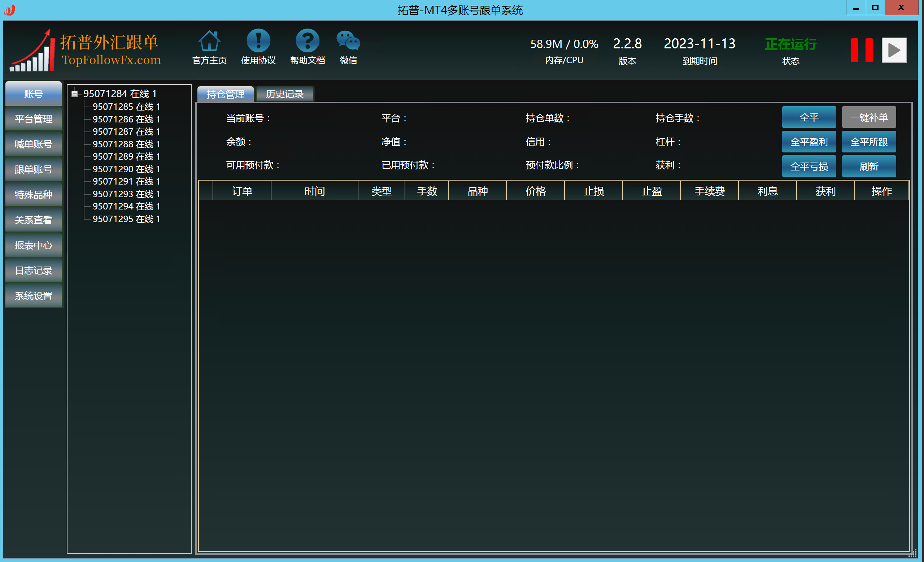This screenshot has height=562, width=924.
Task: Select account 95071295 in the tree
Action: pyautogui.click(x=126, y=219)
